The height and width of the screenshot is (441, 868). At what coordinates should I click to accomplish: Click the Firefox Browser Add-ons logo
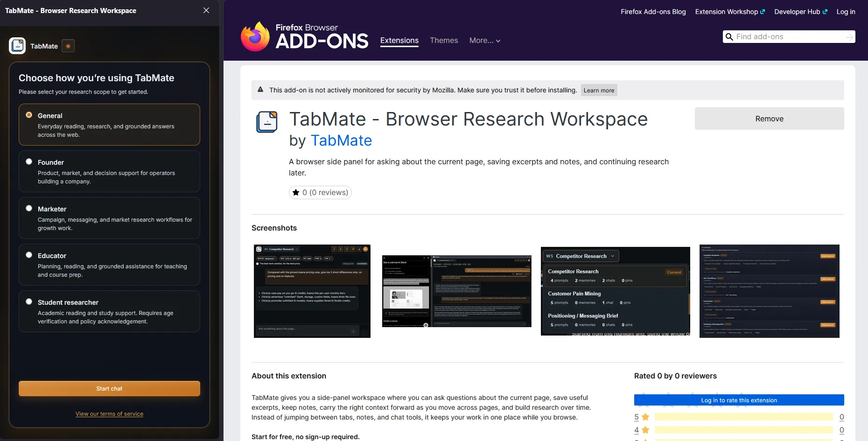[x=304, y=36]
